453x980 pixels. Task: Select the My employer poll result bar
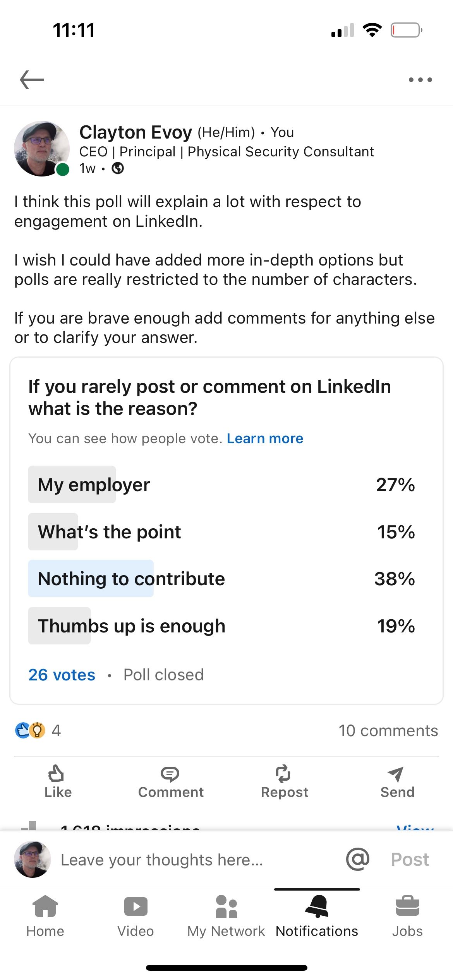221,485
